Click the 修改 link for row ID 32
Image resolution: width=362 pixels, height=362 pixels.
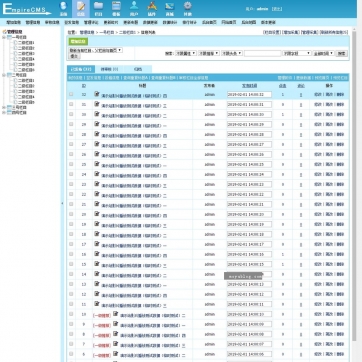pos(317,94)
